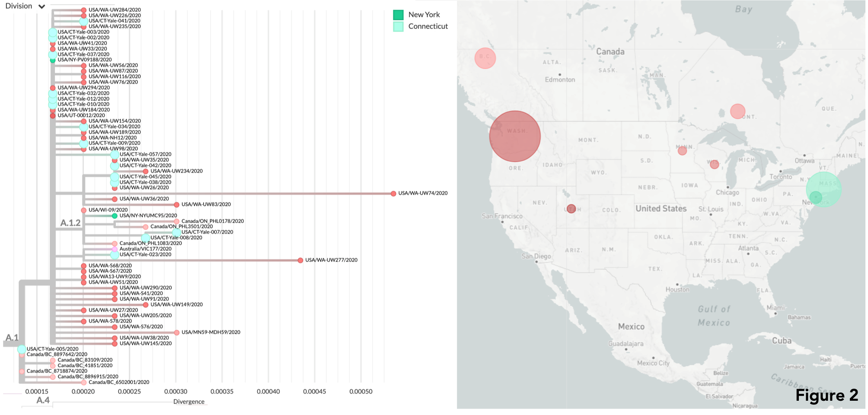
Task: Click the New York legend color swatch
Action: 398,15
